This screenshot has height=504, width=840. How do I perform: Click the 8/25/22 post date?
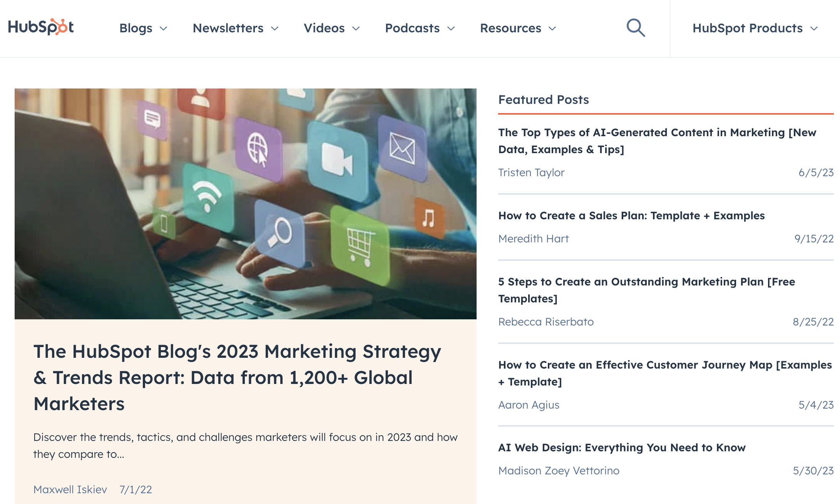(x=813, y=322)
